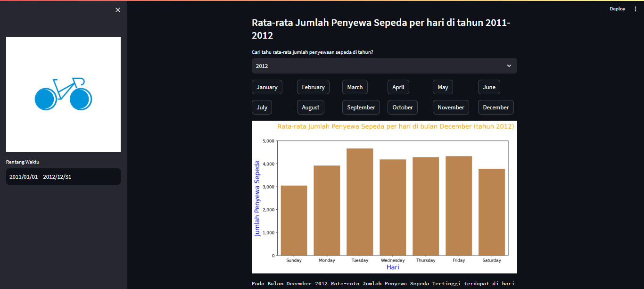Select the June month button
Image resolution: width=644 pixels, height=289 pixels.
point(489,87)
